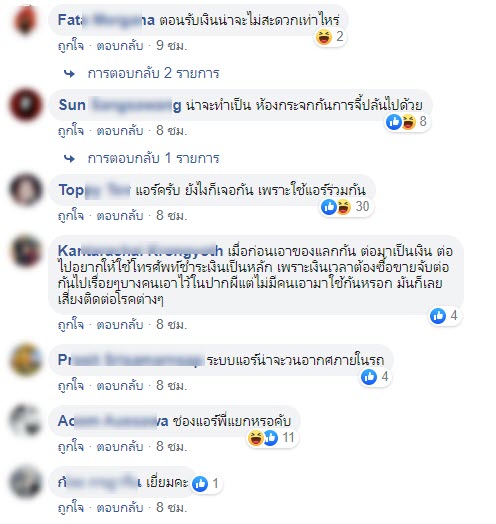The image size is (496, 524).
Task: Click the like icon with 4 on Kan's comment
Action: 438,315
